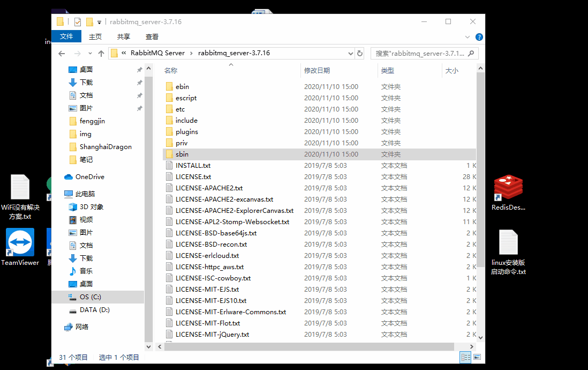The image size is (588, 370).
Task: Select LICENSE-APACHE2.txt file name
Action: click(209, 188)
